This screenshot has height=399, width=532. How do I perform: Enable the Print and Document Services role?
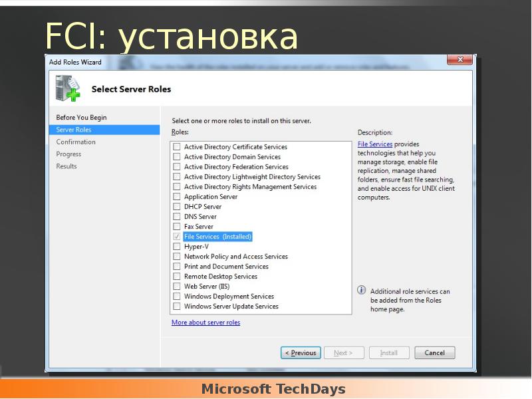(177, 266)
